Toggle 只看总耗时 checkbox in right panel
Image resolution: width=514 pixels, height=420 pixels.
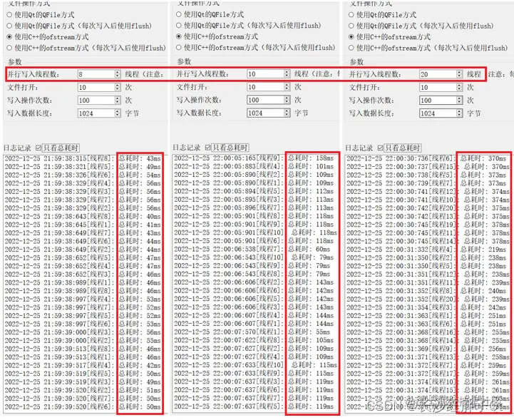tap(380, 148)
